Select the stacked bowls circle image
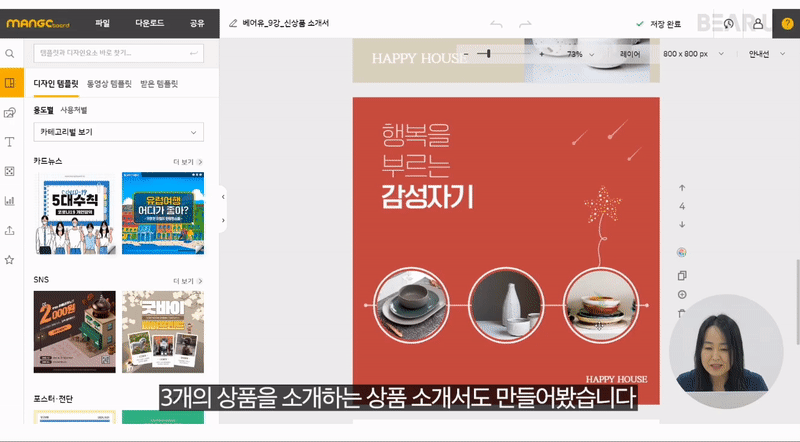Image resolution: width=800 pixels, height=442 pixels. point(601,305)
